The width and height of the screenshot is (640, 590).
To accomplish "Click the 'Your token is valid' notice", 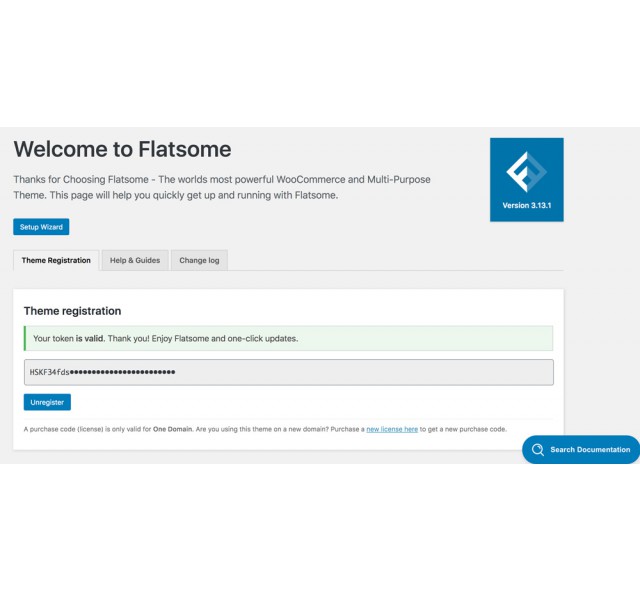I will pyautogui.click(x=289, y=338).
